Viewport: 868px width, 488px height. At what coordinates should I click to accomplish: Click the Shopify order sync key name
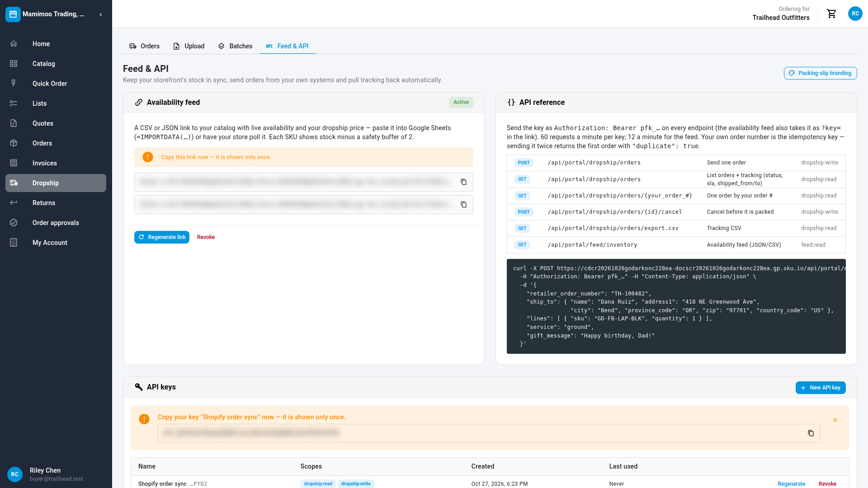coord(162,484)
